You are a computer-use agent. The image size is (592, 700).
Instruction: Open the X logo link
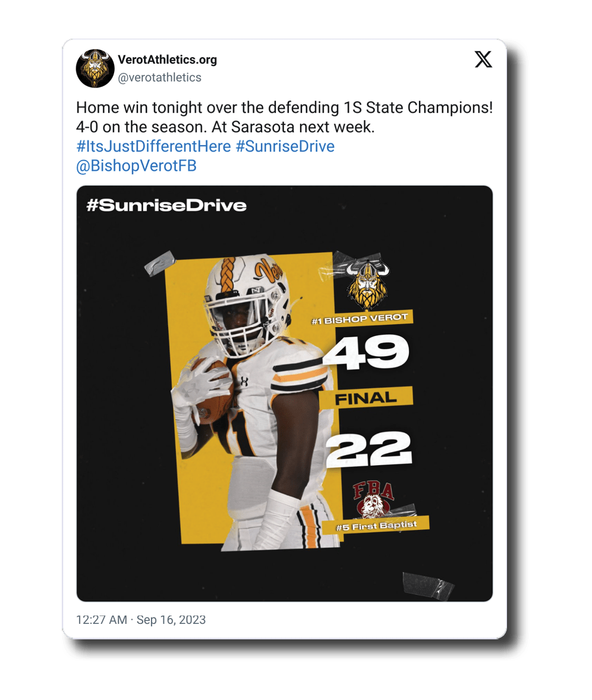pyautogui.click(x=483, y=59)
